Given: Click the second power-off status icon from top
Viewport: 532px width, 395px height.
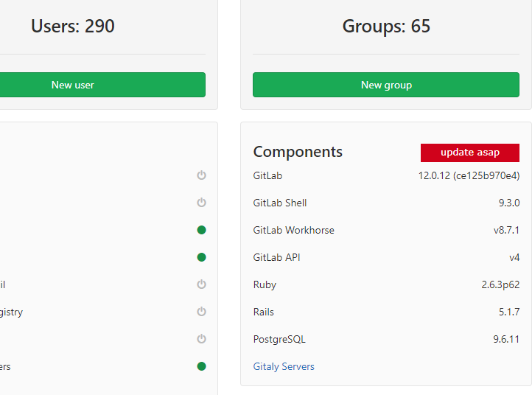Looking at the screenshot, I should [201, 203].
